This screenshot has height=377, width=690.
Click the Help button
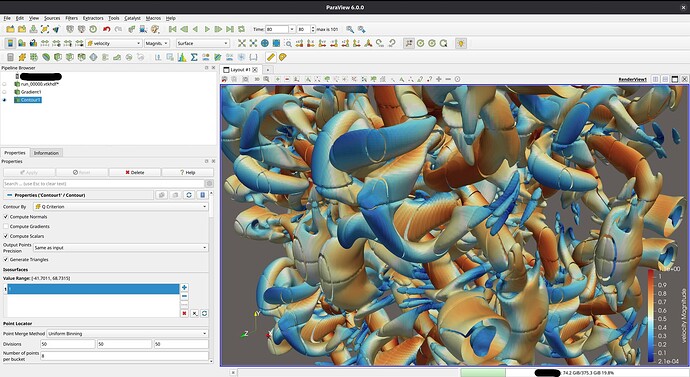(187, 172)
